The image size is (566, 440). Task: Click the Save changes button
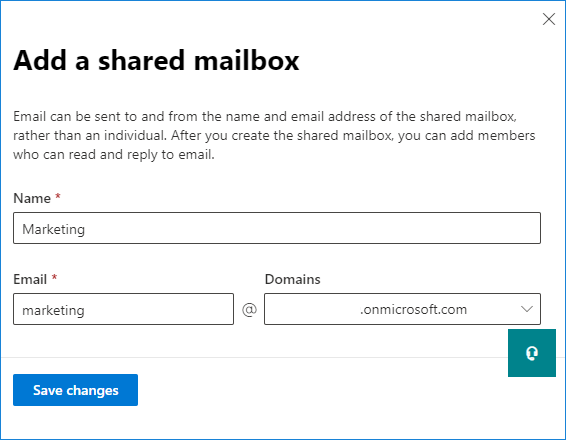tap(75, 390)
